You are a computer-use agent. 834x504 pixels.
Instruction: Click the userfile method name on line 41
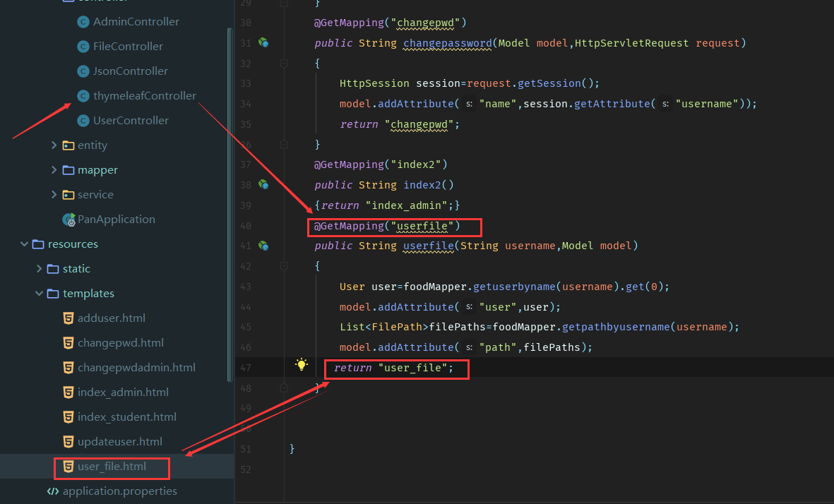click(428, 246)
